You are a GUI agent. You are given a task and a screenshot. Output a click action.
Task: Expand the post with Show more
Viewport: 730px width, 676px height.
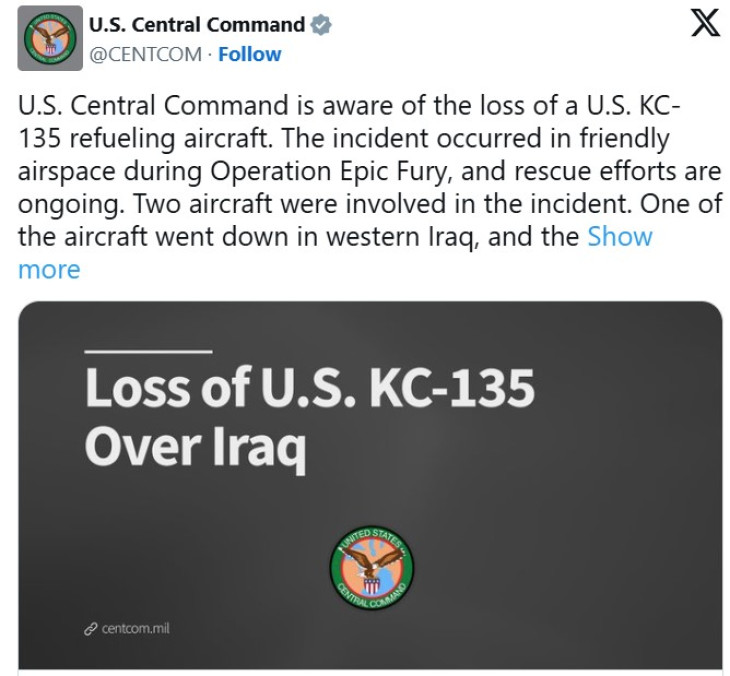[x=619, y=237]
